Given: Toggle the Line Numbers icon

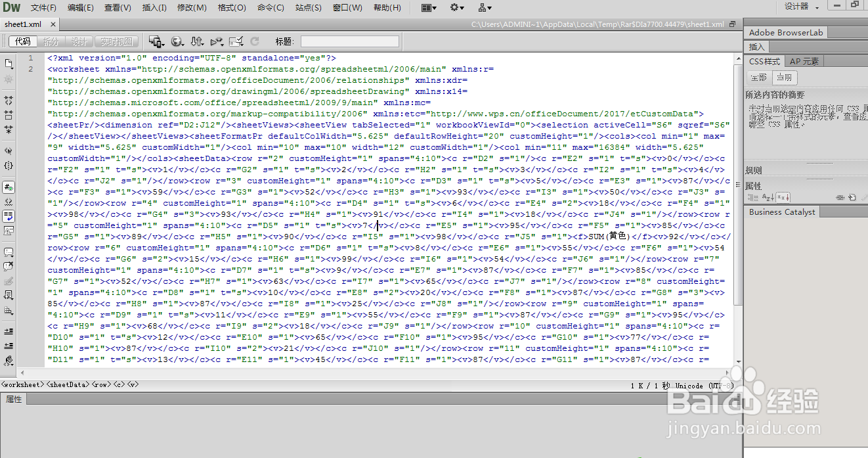Looking at the screenshot, I should (x=9, y=187).
